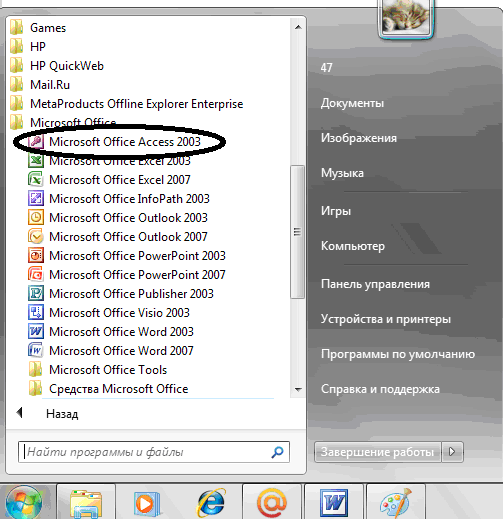This screenshot has width=503, height=521.
Task: Open Internet Explorer from the taskbar
Action: (211, 503)
